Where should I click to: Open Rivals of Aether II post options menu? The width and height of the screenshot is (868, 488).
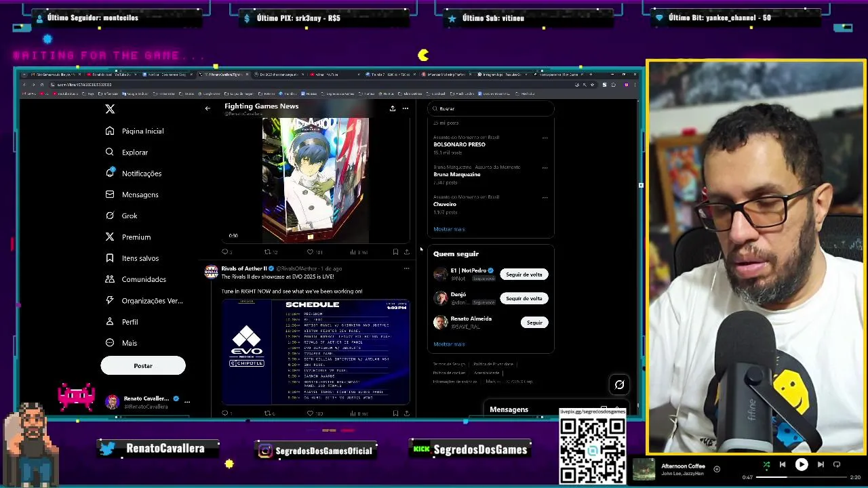point(406,268)
